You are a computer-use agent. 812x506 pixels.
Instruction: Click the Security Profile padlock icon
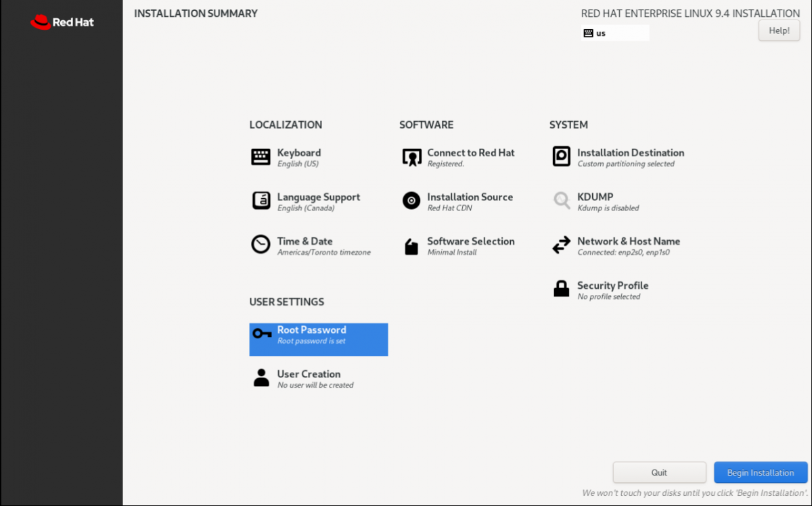[x=562, y=290]
